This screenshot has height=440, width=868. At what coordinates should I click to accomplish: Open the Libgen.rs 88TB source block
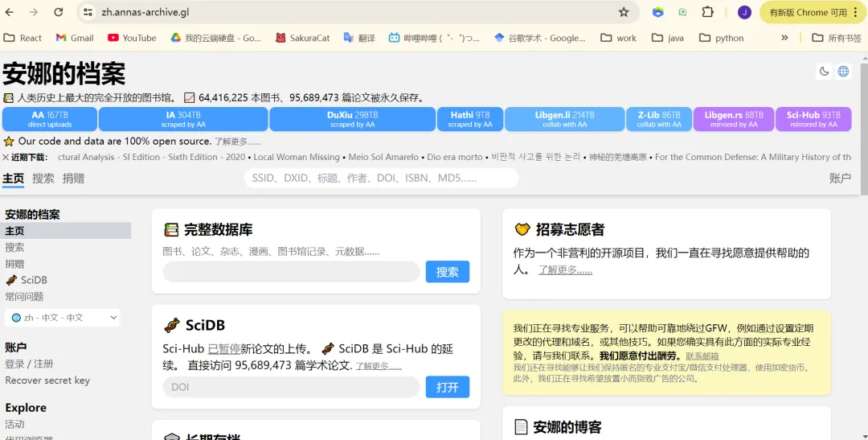(x=734, y=119)
